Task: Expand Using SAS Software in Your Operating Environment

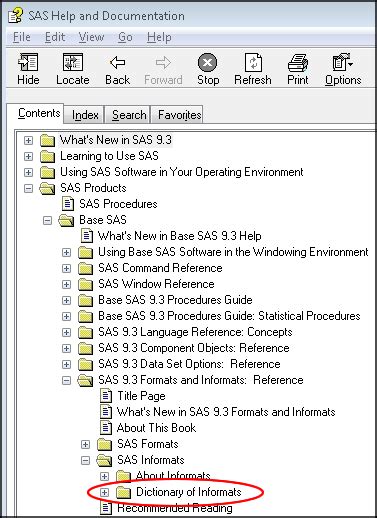Action: pos(28,172)
